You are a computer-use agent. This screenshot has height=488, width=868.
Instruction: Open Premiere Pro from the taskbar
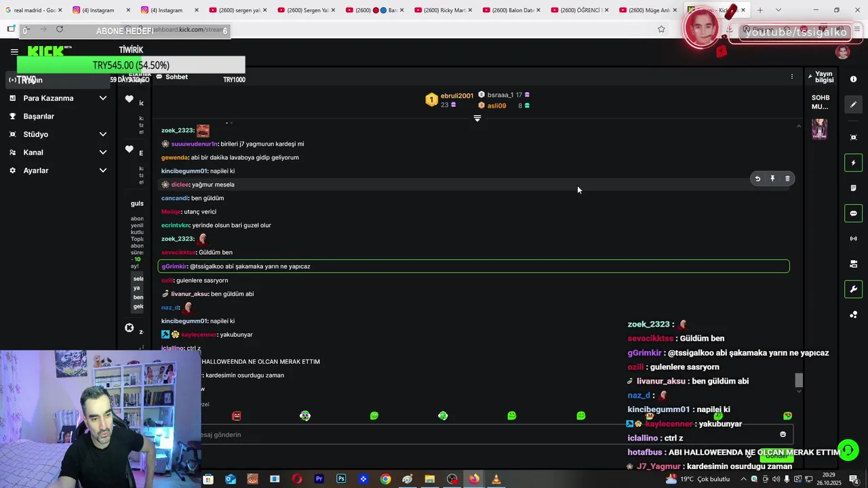click(x=319, y=479)
